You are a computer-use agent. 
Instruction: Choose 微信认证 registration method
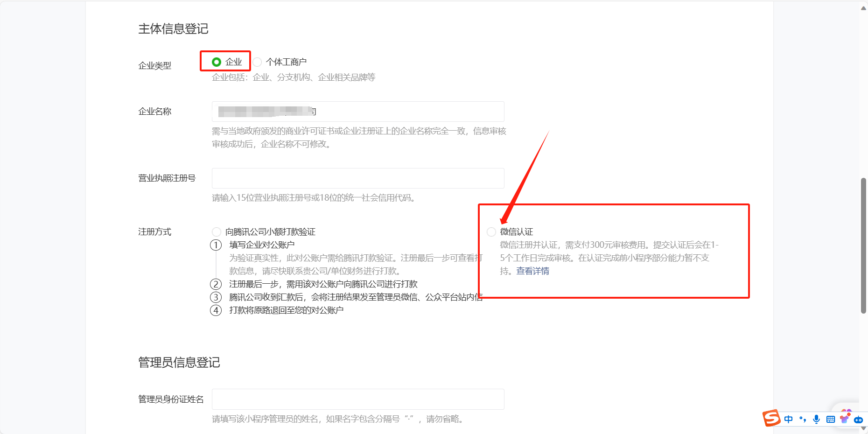[491, 231]
